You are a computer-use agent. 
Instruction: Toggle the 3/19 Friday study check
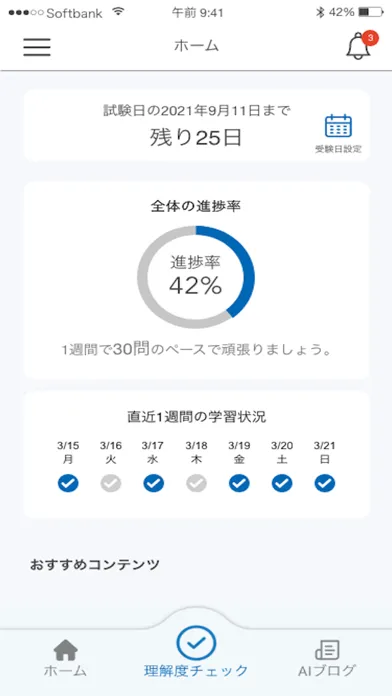[239, 483]
